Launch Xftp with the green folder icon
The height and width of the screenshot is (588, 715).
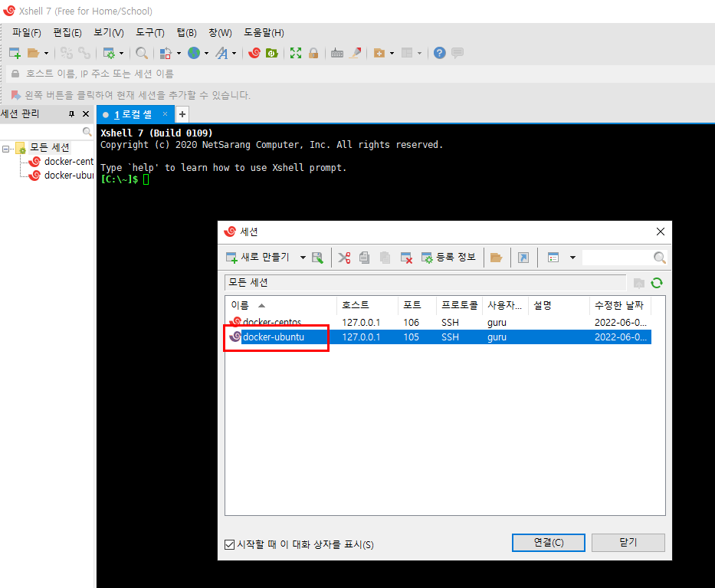(x=272, y=53)
